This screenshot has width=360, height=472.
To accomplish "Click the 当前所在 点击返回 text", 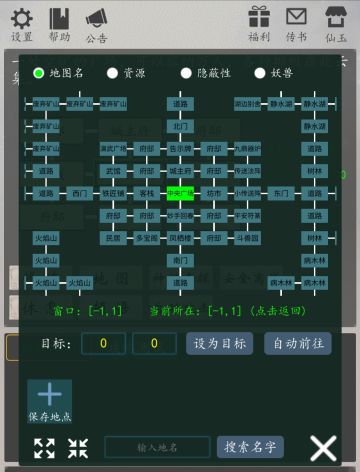I will tap(228, 311).
